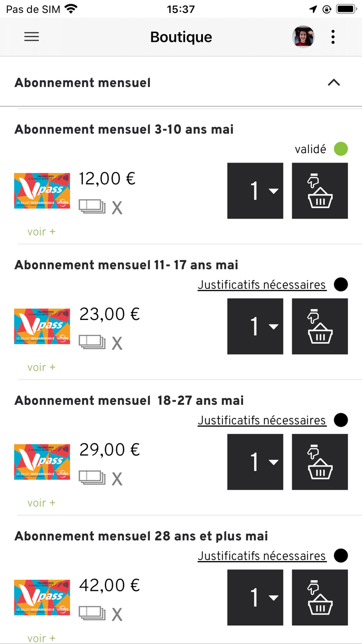
Task: Tap the user profile avatar
Action: [303, 37]
